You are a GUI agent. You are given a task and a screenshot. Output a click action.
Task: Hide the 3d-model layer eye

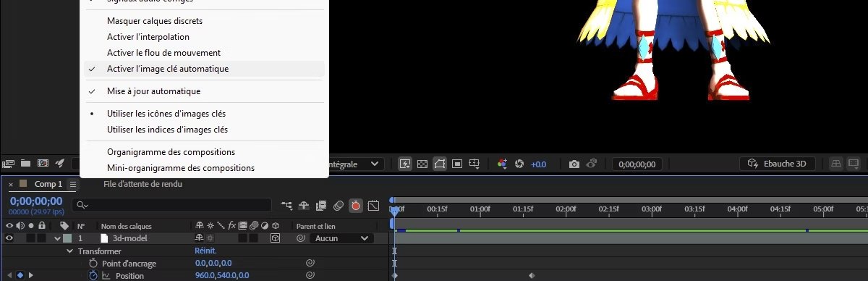9,238
